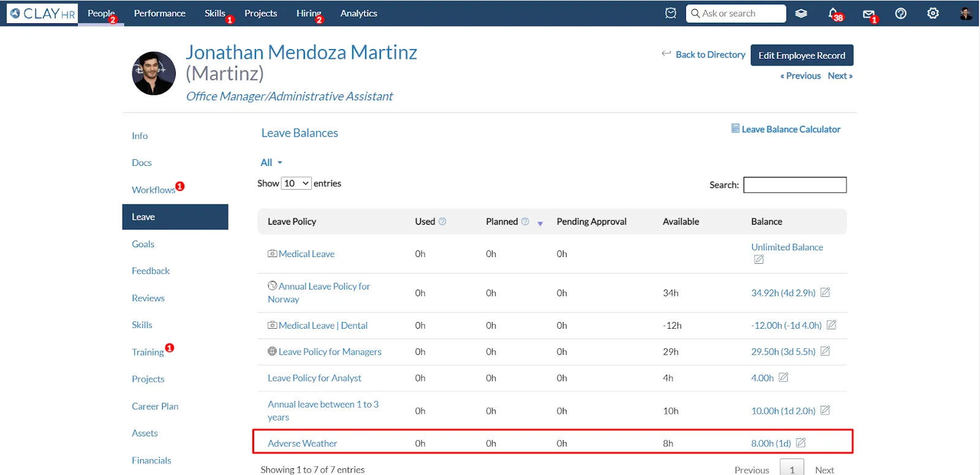Viewport: 980px width, 475px height.
Task: Open the layers stack icon in top bar
Action: 801,13
